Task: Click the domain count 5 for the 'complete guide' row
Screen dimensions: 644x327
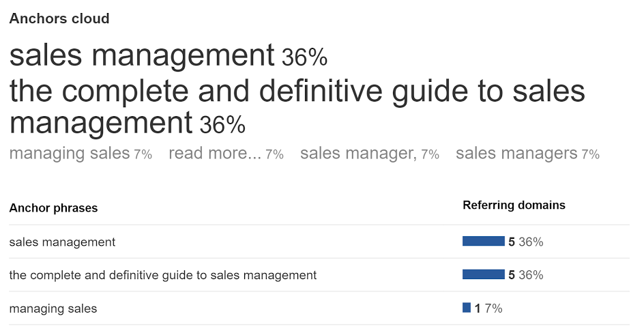Action: point(512,275)
